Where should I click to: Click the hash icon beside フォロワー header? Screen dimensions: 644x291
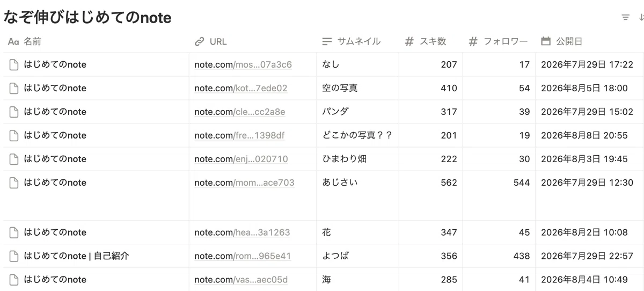[473, 41]
